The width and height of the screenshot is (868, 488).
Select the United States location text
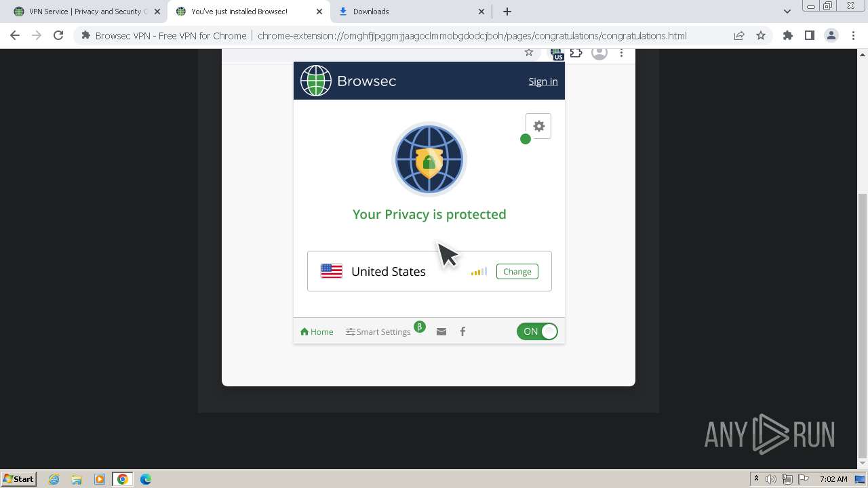coord(389,271)
